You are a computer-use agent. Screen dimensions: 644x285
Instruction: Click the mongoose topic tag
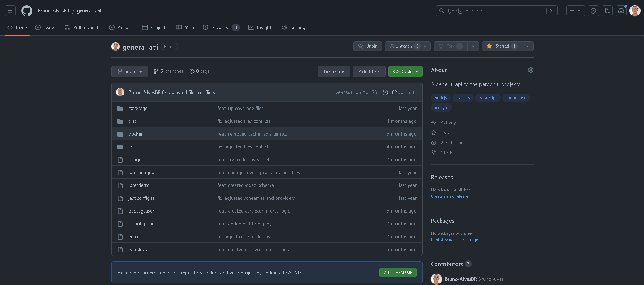(516, 98)
